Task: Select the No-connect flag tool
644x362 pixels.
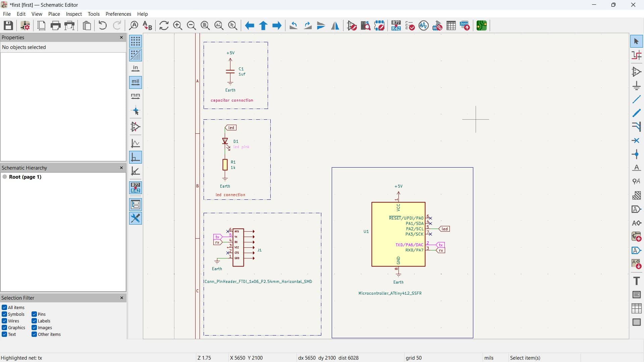Action: click(x=636, y=141)
